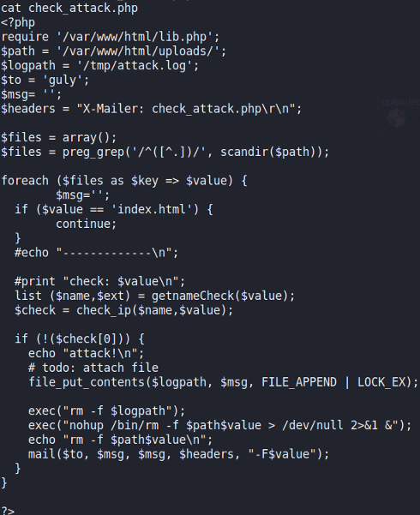
Task: Click the mail() function call line
Action: [x=179, y=454]
